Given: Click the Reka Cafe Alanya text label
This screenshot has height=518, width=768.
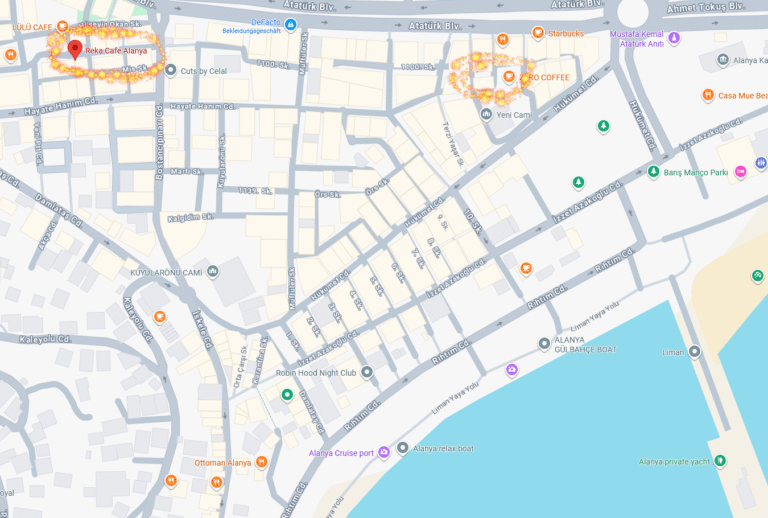Looking at the screenshot, I should point(116,50).
